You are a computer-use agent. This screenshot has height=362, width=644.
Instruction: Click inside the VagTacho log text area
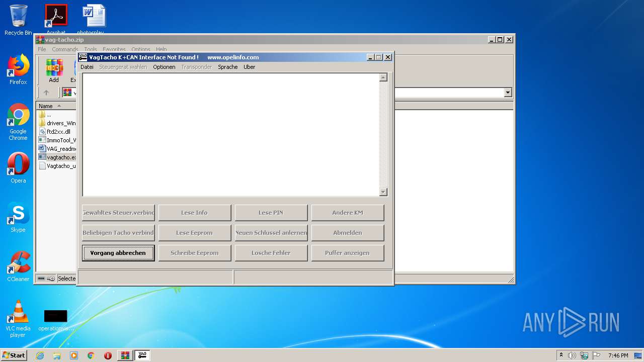[231, 135]
